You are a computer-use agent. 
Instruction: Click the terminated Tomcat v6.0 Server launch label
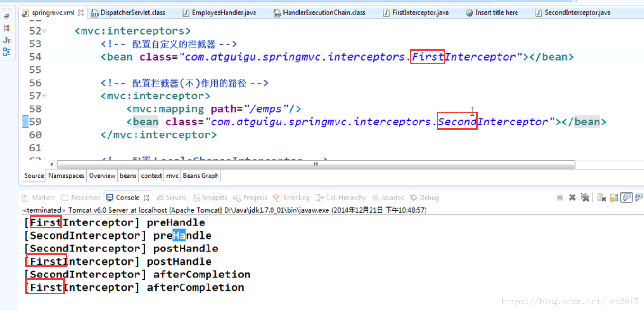[225, 210]
